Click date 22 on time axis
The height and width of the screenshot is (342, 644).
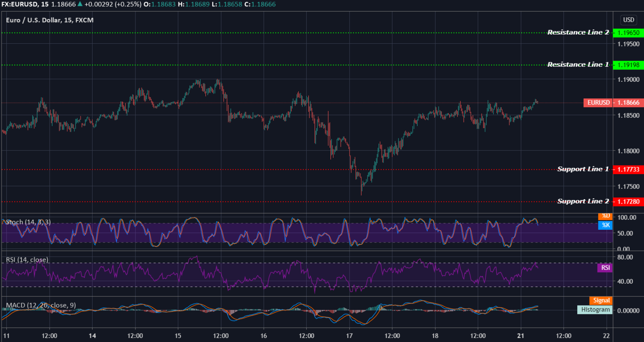click(606, 336)
